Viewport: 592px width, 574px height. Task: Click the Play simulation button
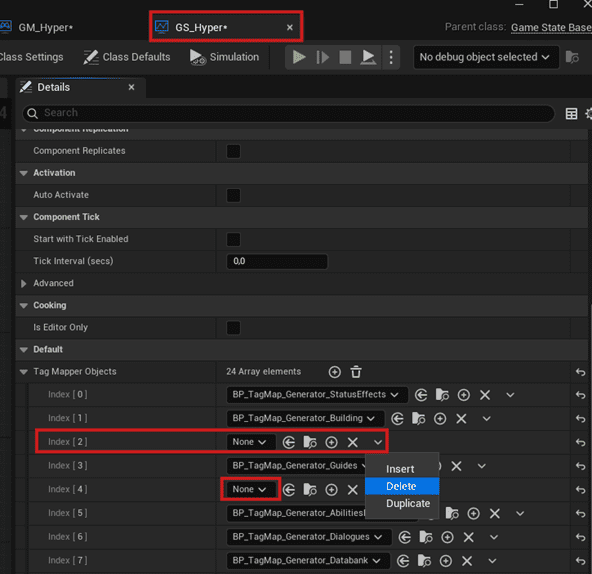pos(299,57)
